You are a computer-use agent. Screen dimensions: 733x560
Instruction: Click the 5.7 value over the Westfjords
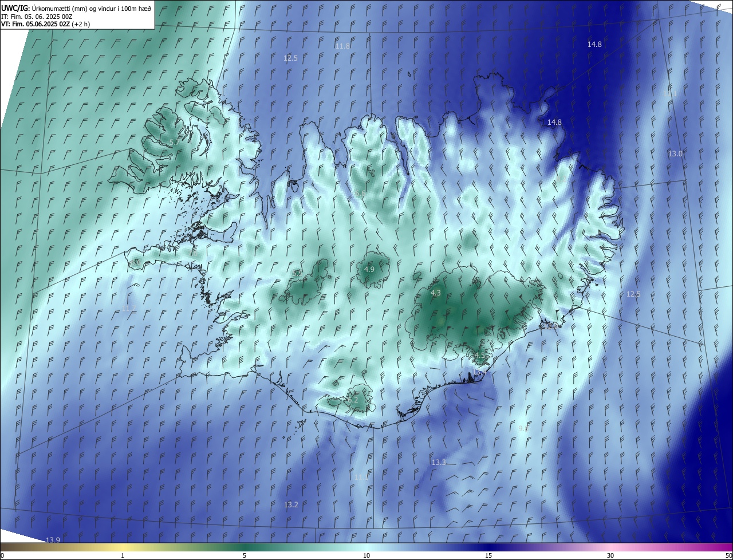pyautogui.click(x=175, y=141)
